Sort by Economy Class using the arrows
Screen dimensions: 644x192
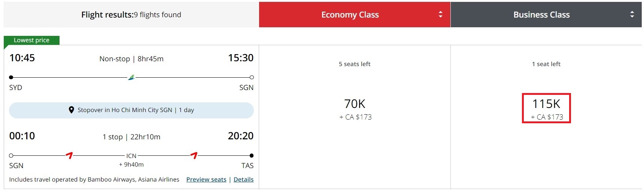(440, 15)
